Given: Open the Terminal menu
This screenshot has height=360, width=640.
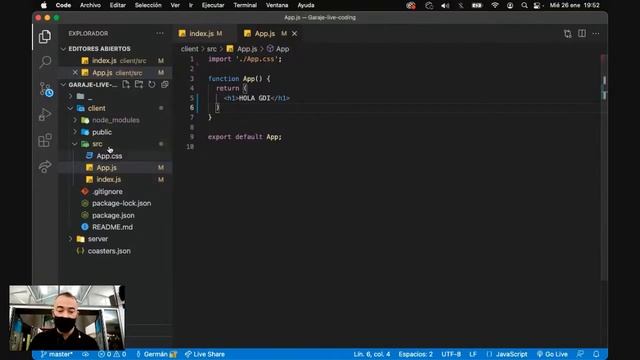Looking at the screenshot, I should (x=245, y=5).
